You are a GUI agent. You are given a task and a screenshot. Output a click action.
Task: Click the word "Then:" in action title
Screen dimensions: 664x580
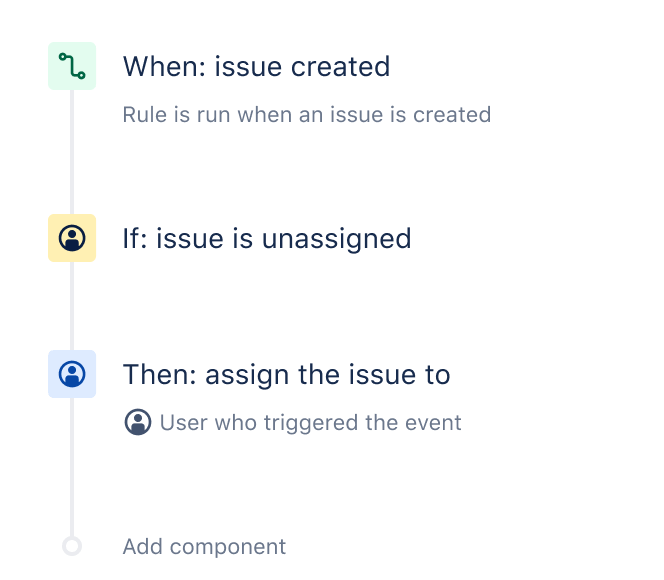point(163,375)
